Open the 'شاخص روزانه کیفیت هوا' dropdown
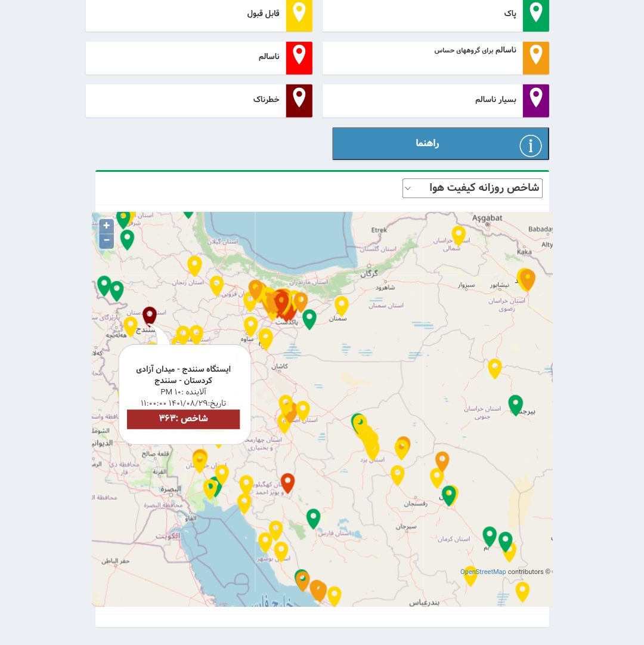This screenshot has width=644, height=645. pos(472,188)
